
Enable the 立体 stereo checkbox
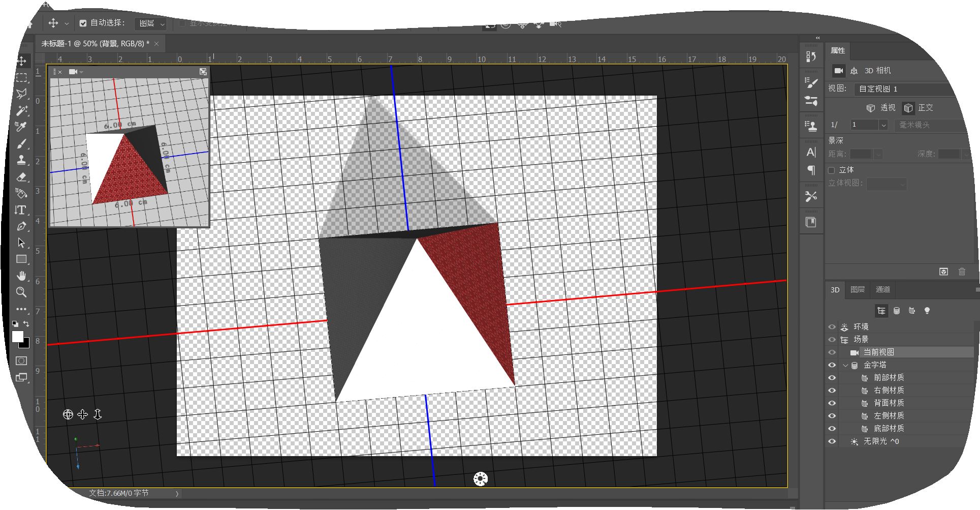(832, 170)
